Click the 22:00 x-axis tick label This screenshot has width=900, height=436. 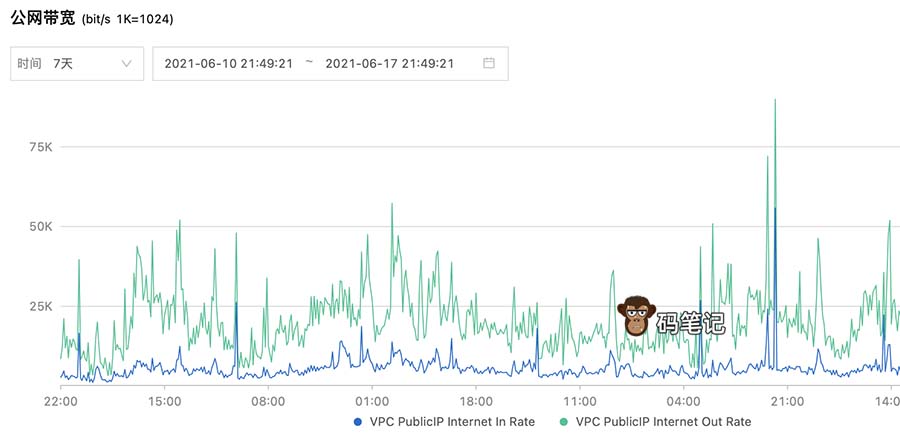coord(61,401)
